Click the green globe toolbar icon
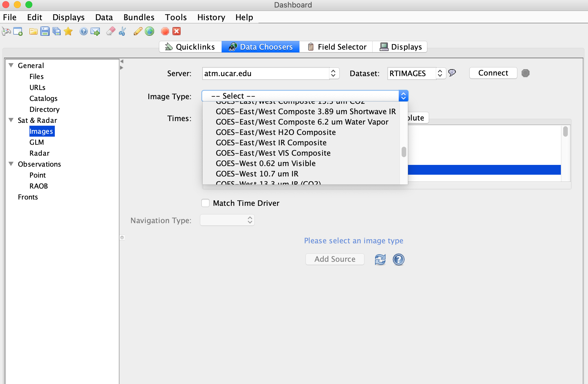Viewport: 588px width, 384px height. 149,31
